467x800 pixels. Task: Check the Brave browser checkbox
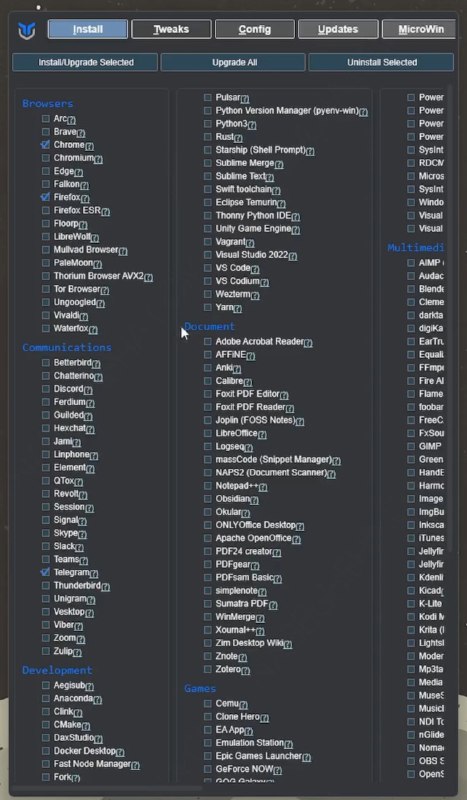click(45, 132)
